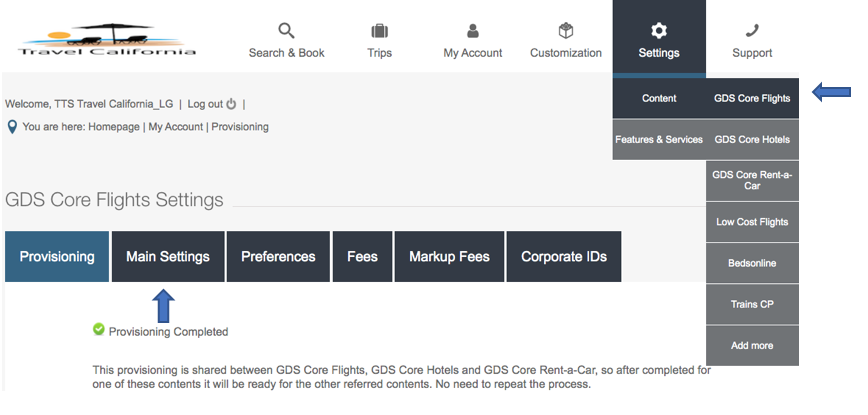Select the Fees tab

362,257
